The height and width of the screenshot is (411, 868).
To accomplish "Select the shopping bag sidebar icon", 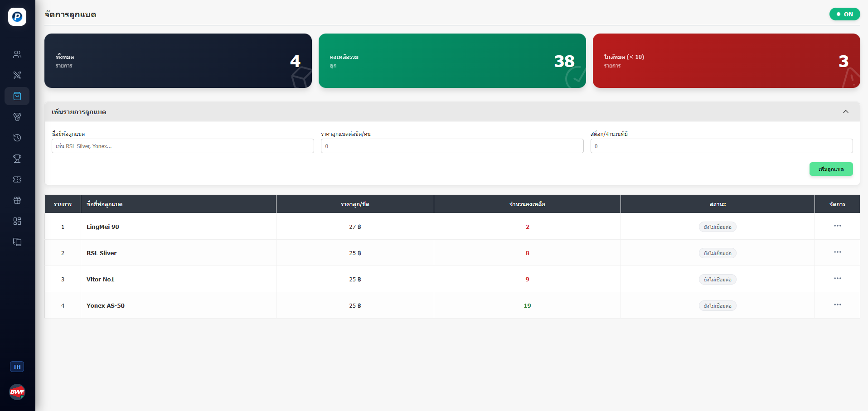I will 17,96.
